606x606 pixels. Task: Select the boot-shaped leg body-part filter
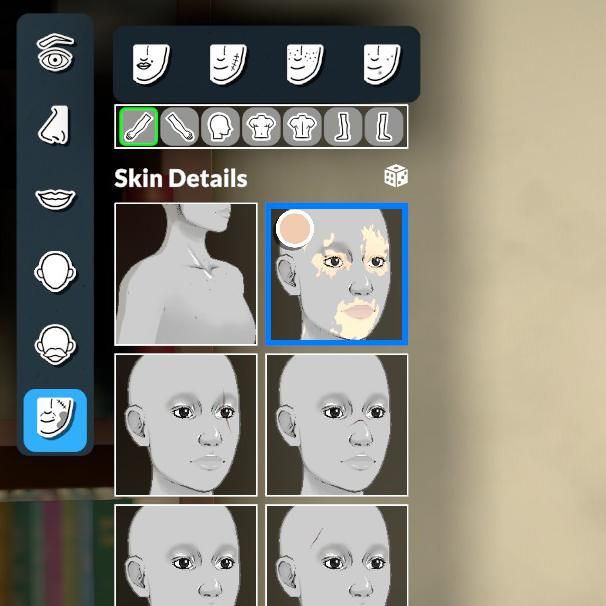384,126
